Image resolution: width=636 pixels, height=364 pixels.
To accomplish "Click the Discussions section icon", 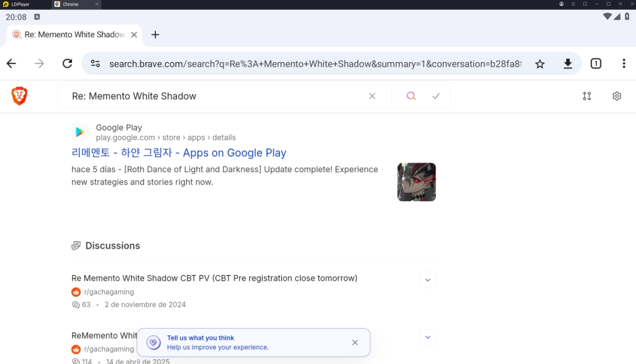I will click(x=76, y=246).
